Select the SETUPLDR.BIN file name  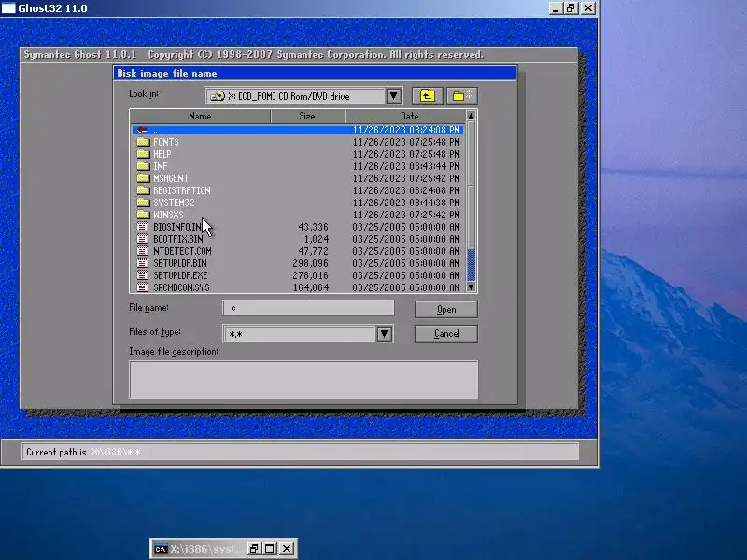coord(180,263)
